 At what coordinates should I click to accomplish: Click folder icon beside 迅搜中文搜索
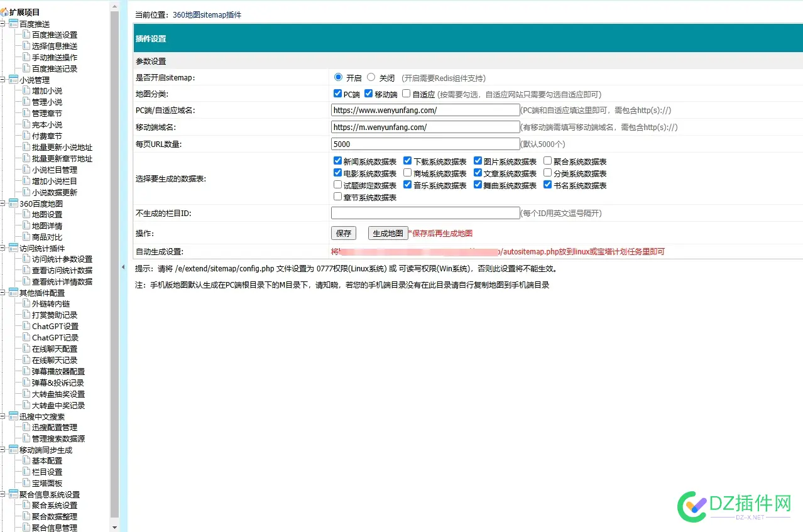pyautogui.click(x=13, y=416)
